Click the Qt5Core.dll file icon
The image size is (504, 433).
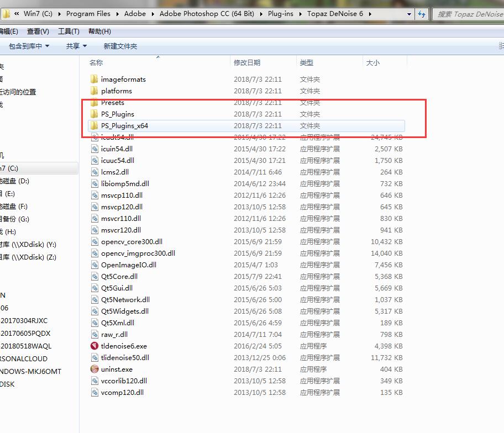(95, 276)
